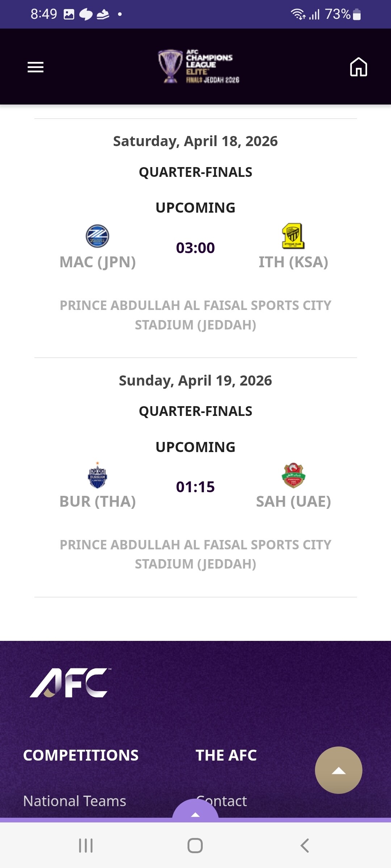
Task: Open the National Teams link
Action: (x=75, y=801)
